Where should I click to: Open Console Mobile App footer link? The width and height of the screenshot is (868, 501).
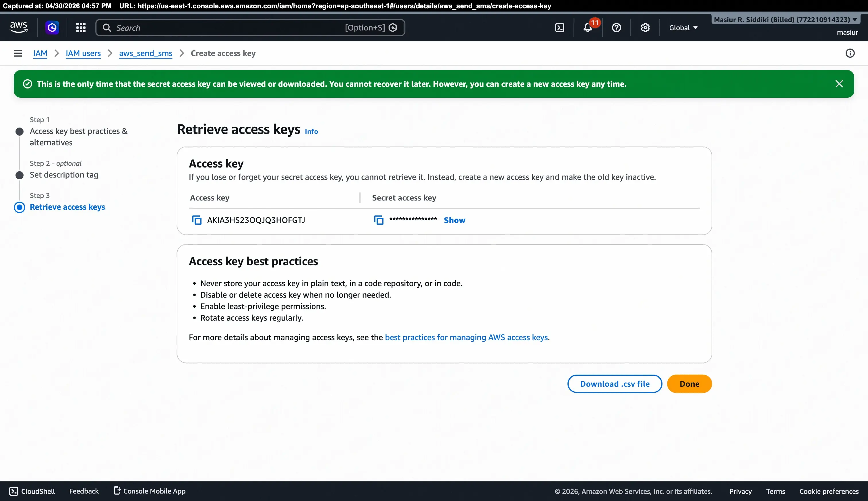coord(150,491)
